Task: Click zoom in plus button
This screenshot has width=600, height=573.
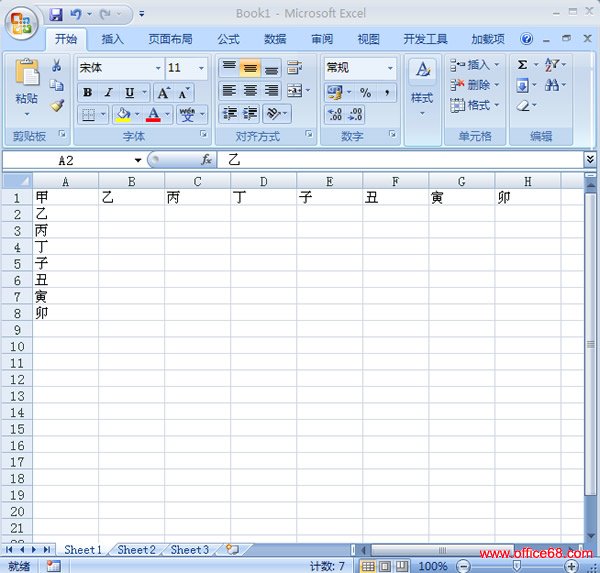Action: pyautogui.click(x=572, y=566)
